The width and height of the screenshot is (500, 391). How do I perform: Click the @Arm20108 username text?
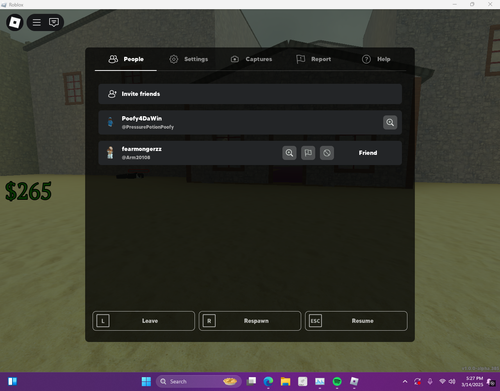[x=136, y=157]
